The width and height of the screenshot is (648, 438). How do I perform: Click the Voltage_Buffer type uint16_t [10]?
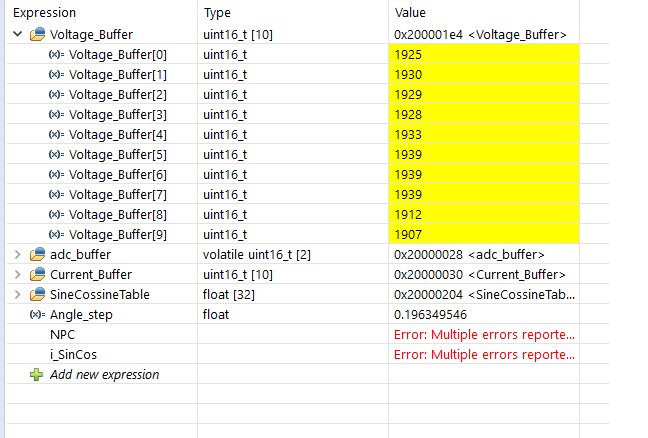[238, 34]
